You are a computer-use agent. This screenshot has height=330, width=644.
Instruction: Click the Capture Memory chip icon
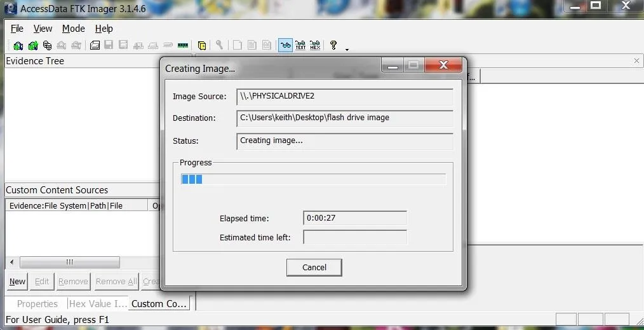[183, 45]
